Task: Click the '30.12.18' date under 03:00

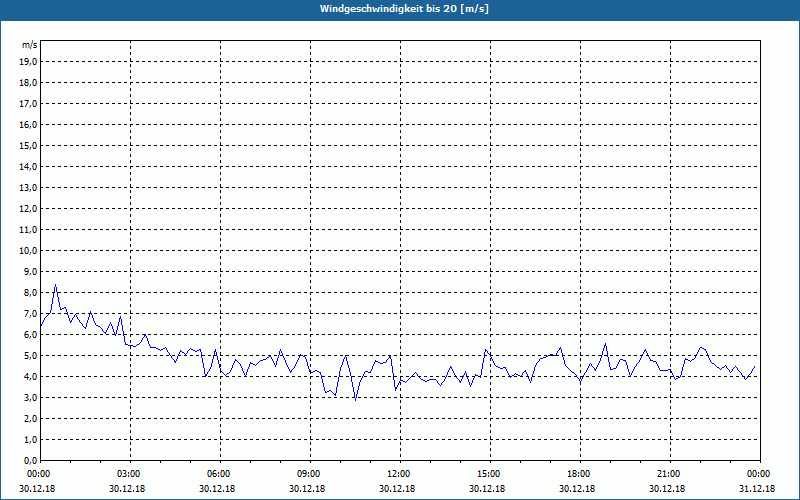Action: (x=127, y=489)
